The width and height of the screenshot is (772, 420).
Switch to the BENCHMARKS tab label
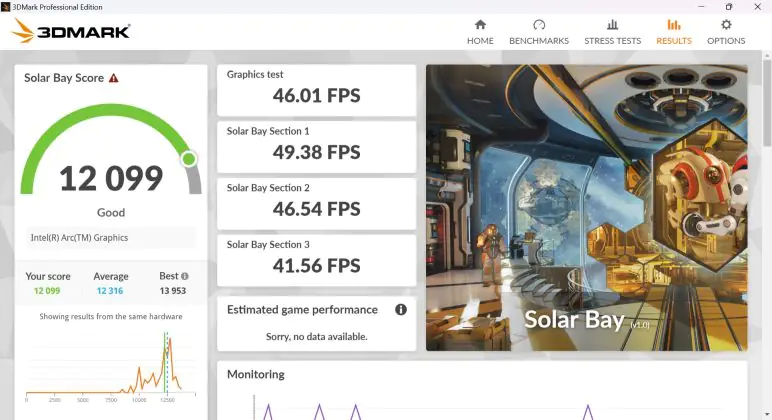coord(539,41)
